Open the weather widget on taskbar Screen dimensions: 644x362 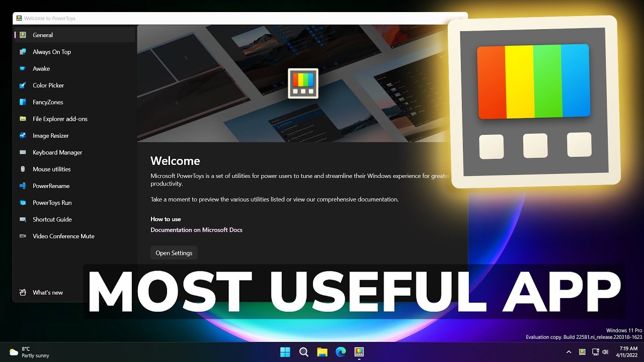[29, 352]
